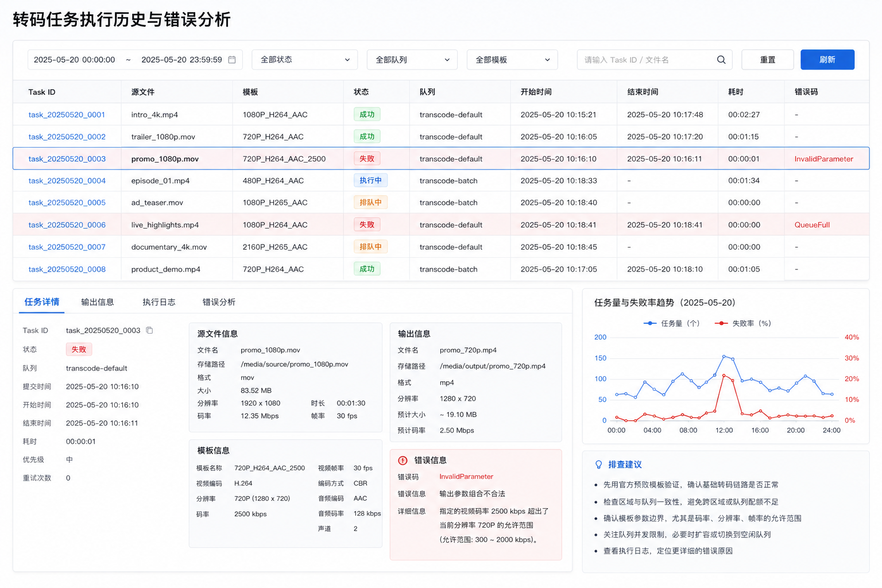The height and width of the screenshot is (588, 882).
Task: Click the 耗时 column header
Action: point(736,92)
